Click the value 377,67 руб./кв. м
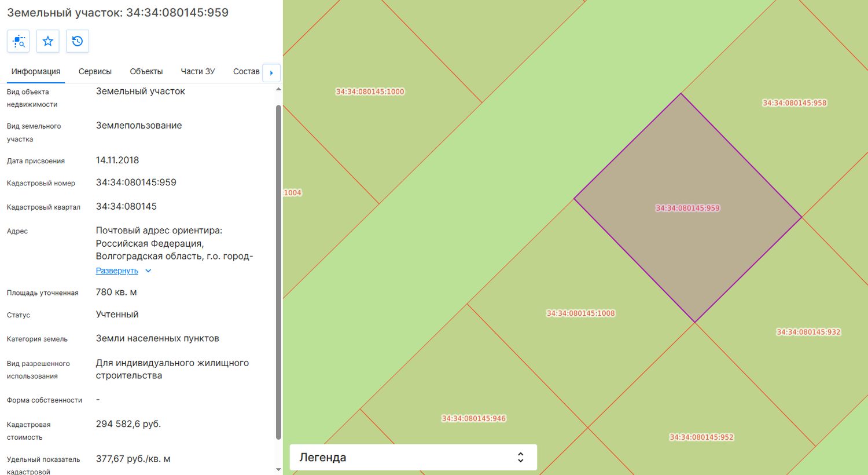This screenshot has height=475, width=868. (133, 459)
